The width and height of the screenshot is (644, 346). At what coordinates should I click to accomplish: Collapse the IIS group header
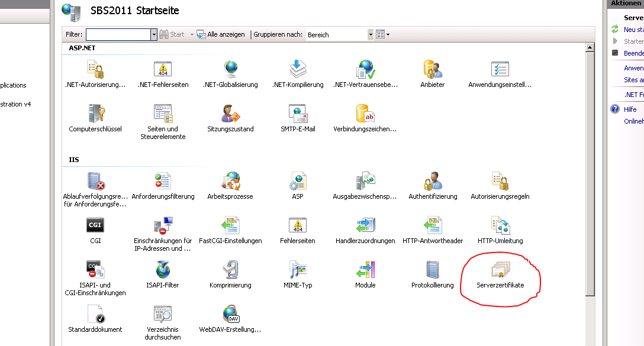coord(74,160)
